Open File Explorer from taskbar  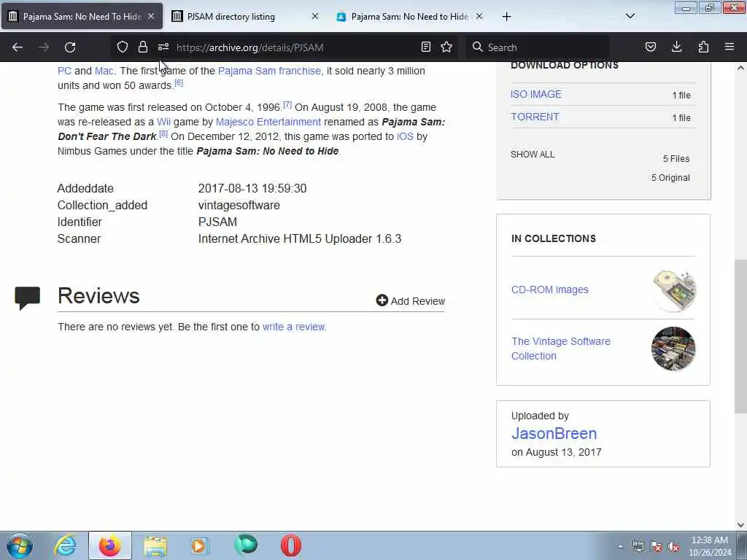pyautogui.click(x=155, y=545)
